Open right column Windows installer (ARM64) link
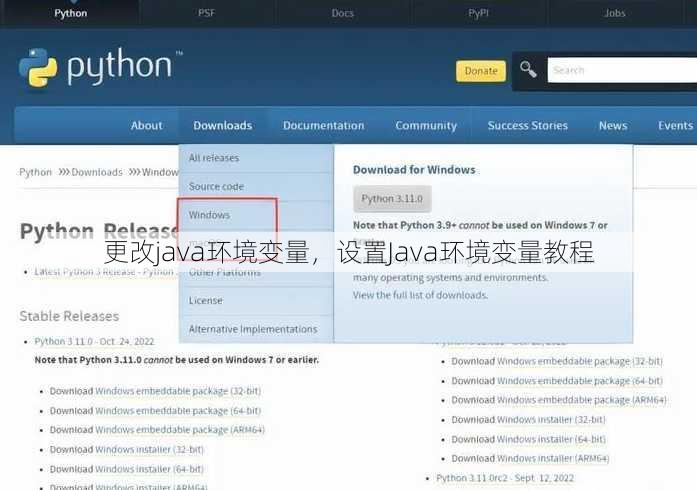Screen dimensions: 697x490 click(553, 458)
